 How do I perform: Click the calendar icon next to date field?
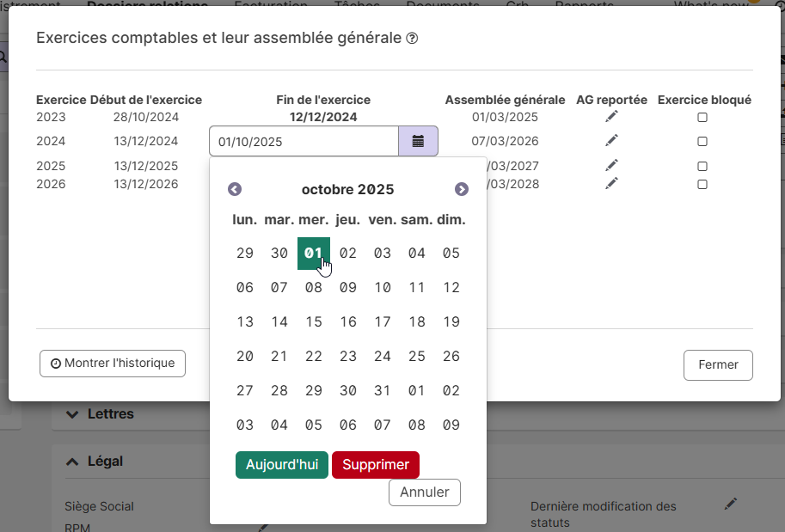[418, 142]
